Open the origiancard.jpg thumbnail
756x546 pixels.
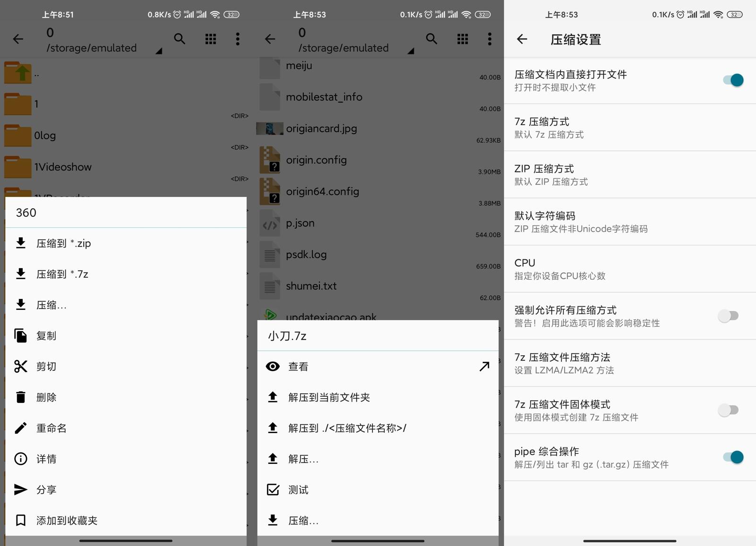269,128
